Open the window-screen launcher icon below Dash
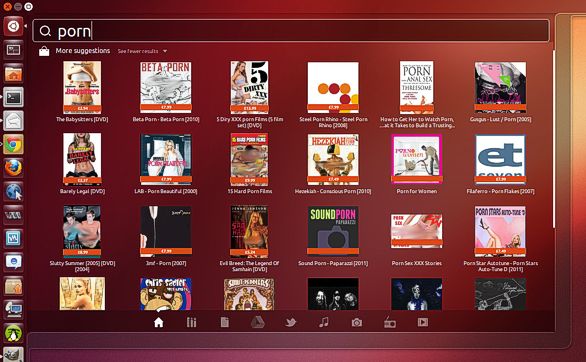The height and width of the screenshot is (362, 586). coord(13,50)
